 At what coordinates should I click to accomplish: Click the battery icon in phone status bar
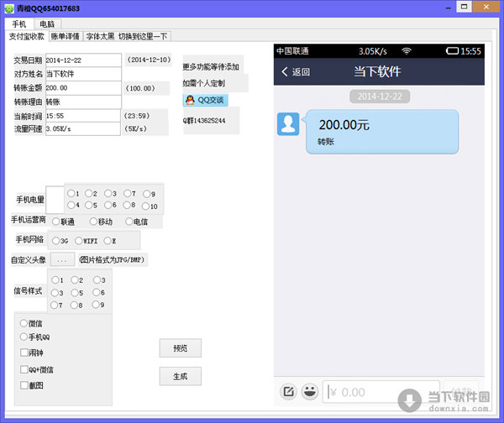click(x=452, y=50)
